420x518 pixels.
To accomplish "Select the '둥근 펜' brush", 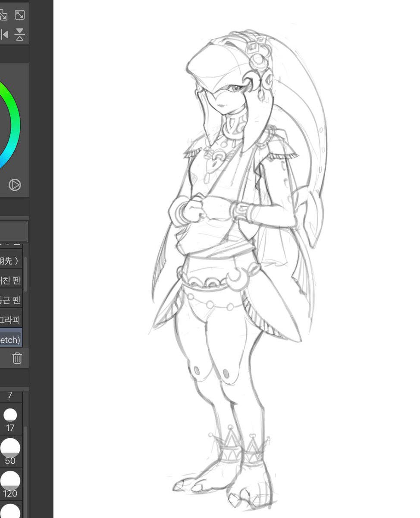I will coord(11,300).
